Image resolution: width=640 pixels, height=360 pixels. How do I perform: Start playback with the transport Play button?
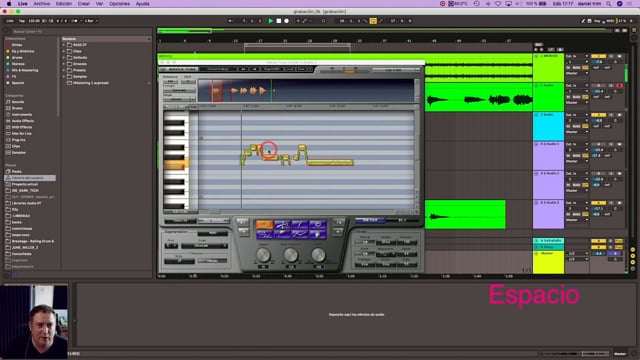point(270,21)
